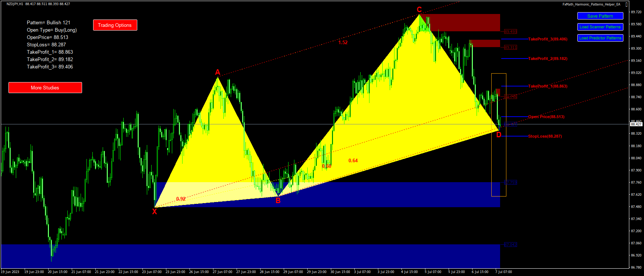Select the 'TakeProfit_3= 89.406' info line

click(50, 67)
